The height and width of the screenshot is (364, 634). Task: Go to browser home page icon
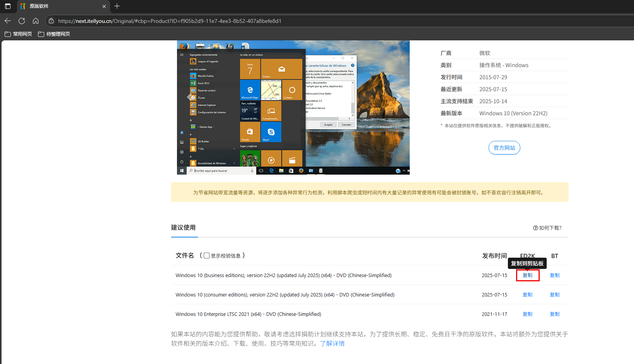point(36,21)
